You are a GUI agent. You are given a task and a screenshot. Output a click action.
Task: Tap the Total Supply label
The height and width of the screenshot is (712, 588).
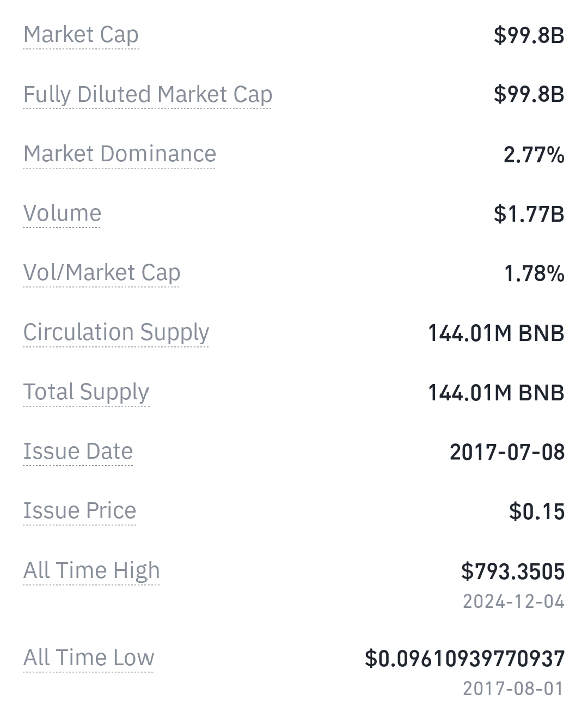[86, 392]
